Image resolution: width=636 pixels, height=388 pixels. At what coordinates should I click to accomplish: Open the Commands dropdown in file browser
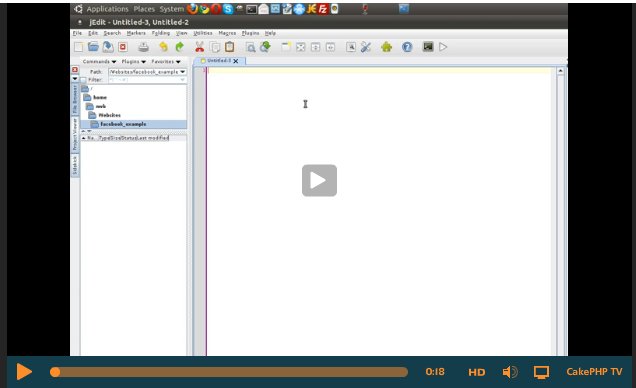99,62
